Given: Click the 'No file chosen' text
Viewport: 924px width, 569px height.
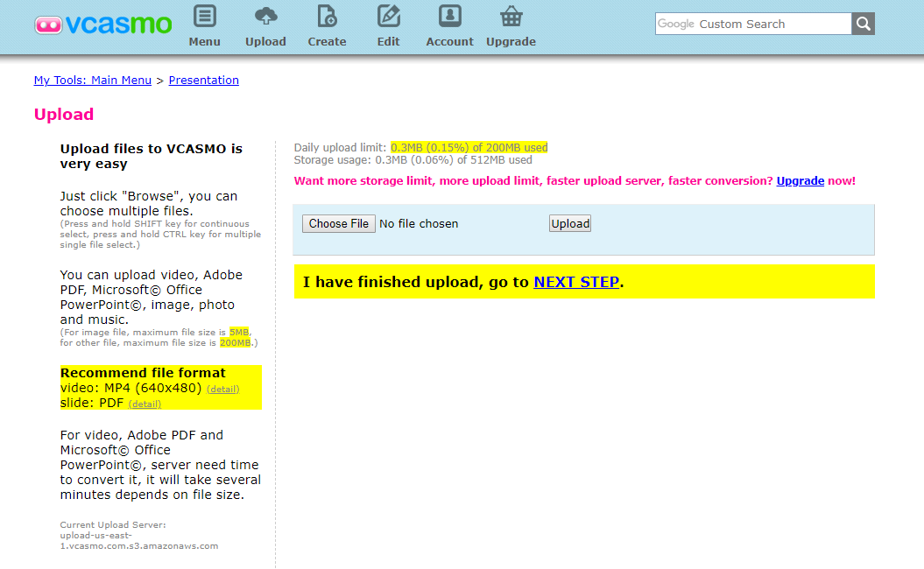Looking at the screenshot, I should pos(419,223).
